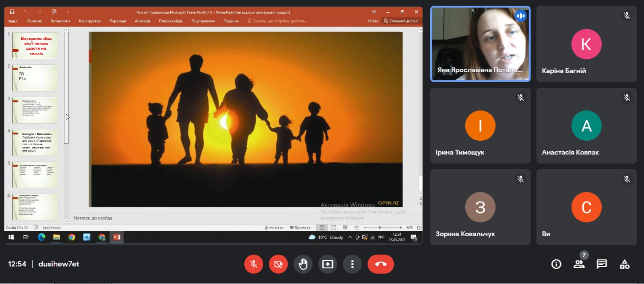This screenshot has height=284, width=644.
Task: Open the more options three-dots menu
Action: coord(352,264)
